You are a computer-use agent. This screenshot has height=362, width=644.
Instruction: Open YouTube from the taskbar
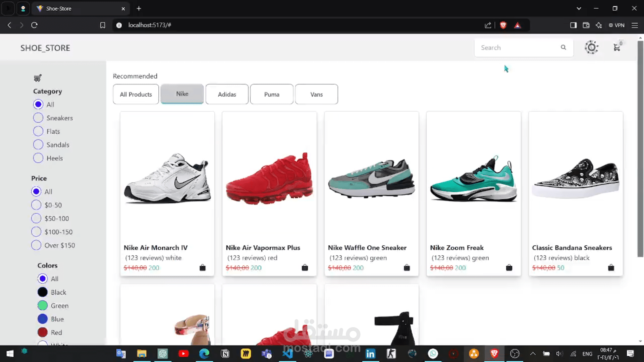(x=183, y=354)
